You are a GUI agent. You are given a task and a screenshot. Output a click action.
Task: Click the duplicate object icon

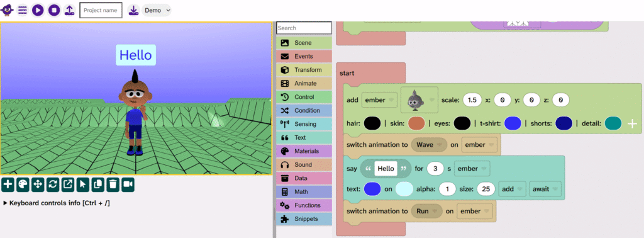97,184
